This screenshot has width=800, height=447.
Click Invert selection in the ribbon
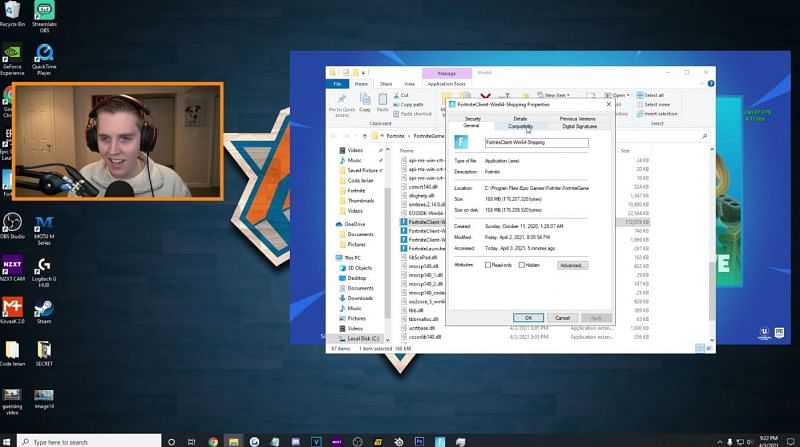(658, 114)
